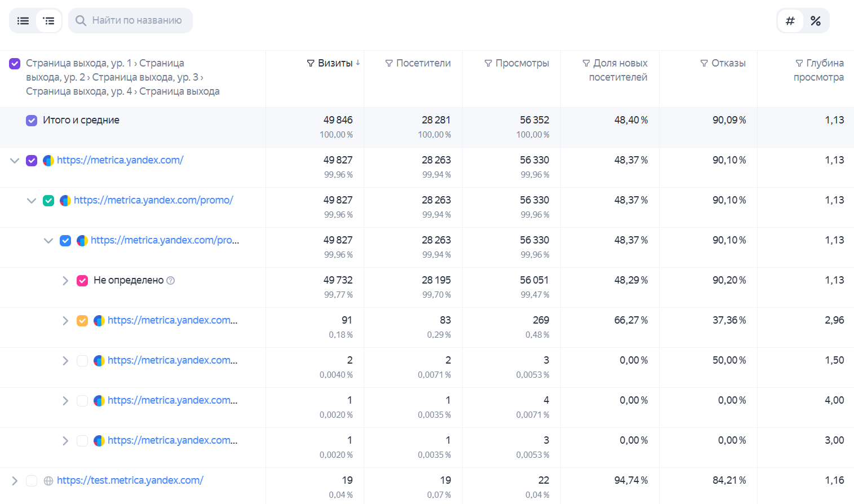Sort by Просмотры column header
Screen dimensions: 854x504
tap(522, 63)
